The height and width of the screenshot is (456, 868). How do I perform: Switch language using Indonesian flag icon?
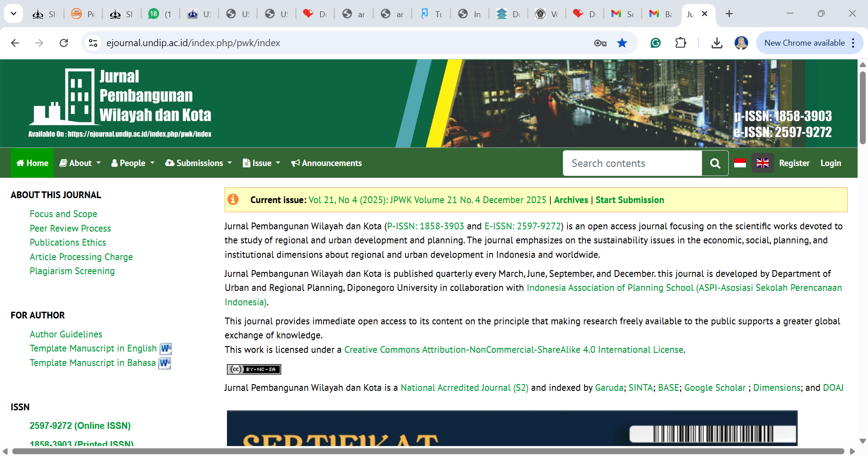740,163
